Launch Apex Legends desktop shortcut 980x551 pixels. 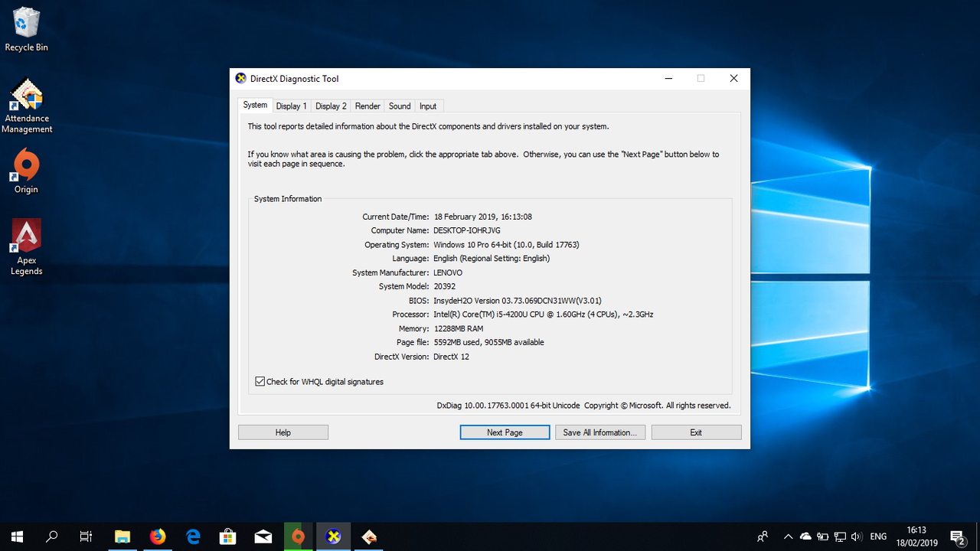click(26, 245)
